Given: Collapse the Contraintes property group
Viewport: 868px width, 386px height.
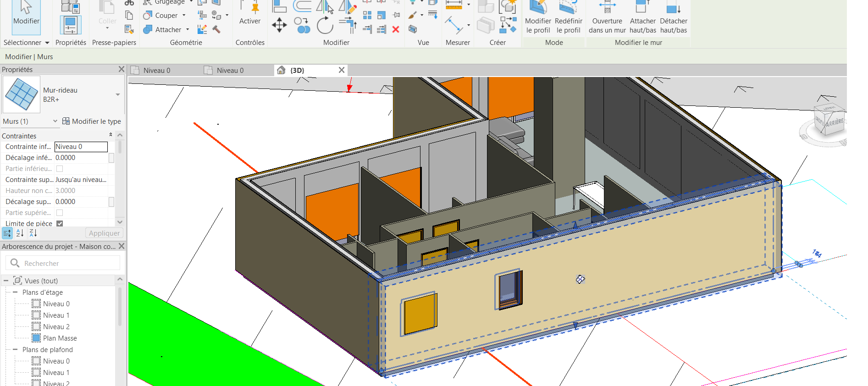Looking at the screenshot, I should click(x=111, y=135).
